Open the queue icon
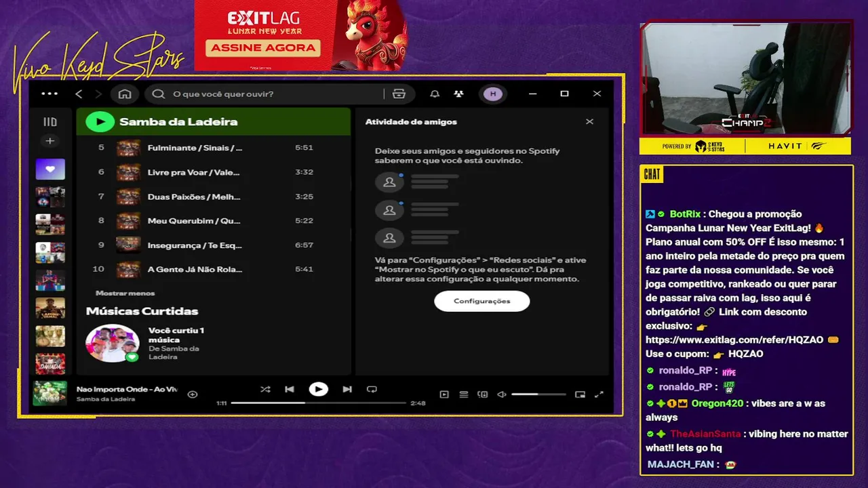The width and height of the screenshot is (868, 488). click(x=464, y=394)
